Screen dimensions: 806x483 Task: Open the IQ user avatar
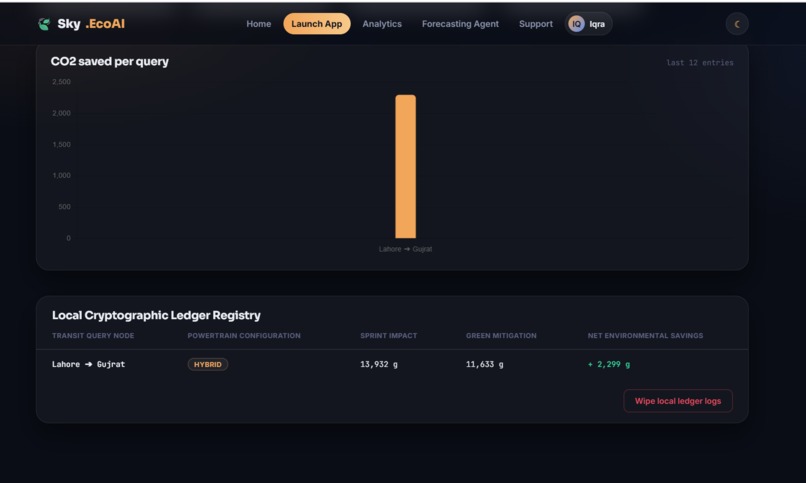[x=576, y=24]
